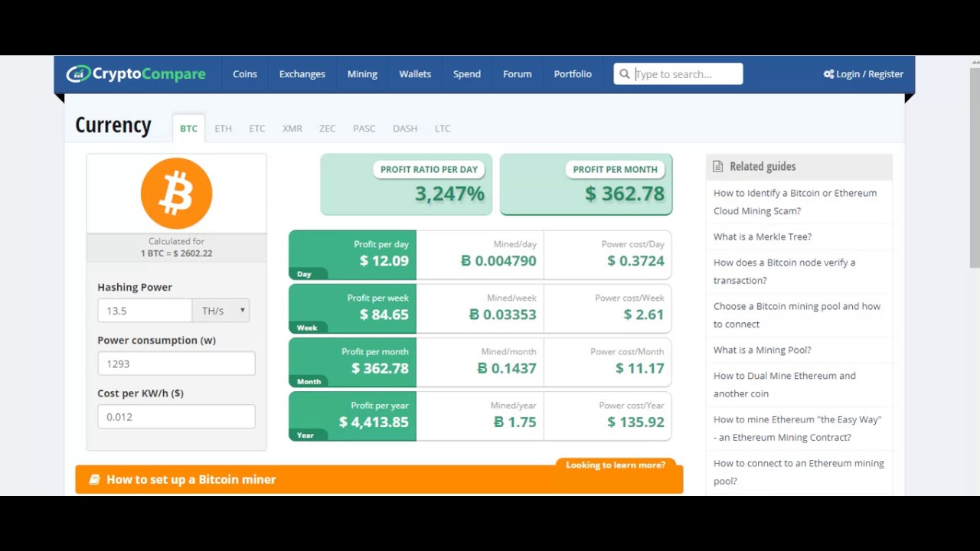Switch to the PASC currency tab
Viewport: 980px width, 551px height.
pyautogui.click(x=364, y=129)
